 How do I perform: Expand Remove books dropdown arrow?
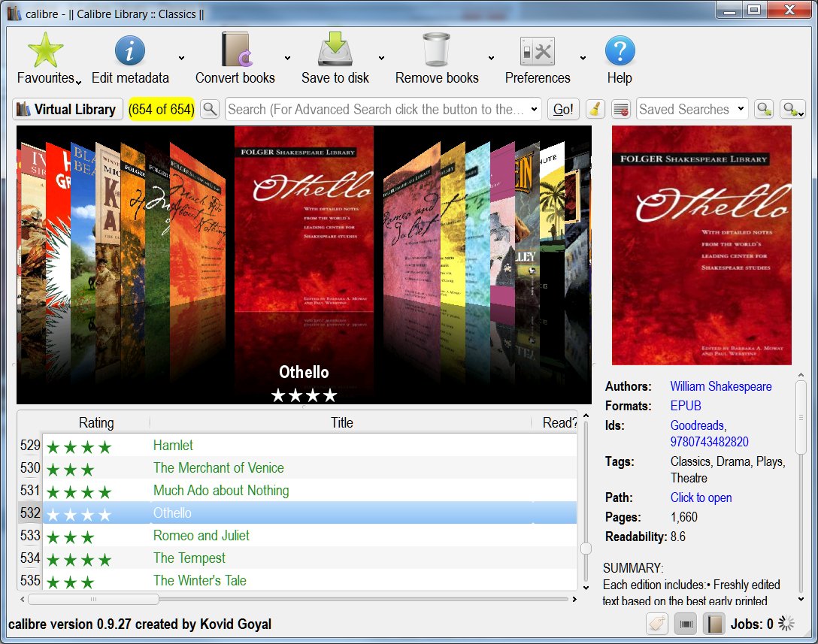491,58
